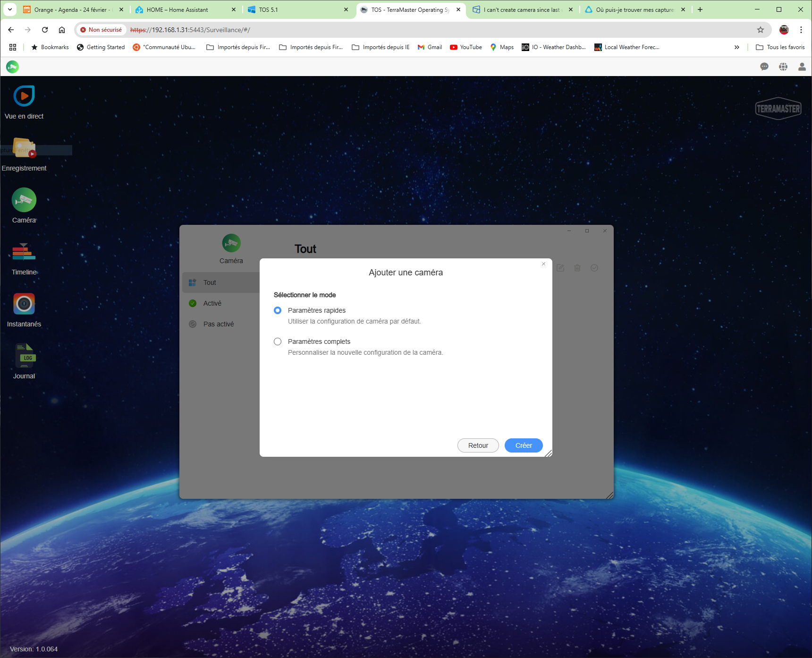The image size is (812, 658).
Task: Open Importés depuis IE folder
Action: [381, 47]
